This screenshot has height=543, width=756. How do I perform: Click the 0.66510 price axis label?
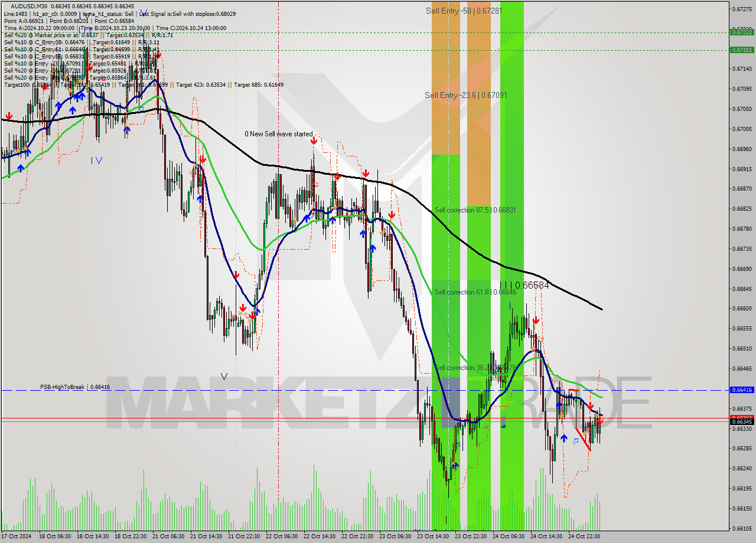click(x=742, y=348)
